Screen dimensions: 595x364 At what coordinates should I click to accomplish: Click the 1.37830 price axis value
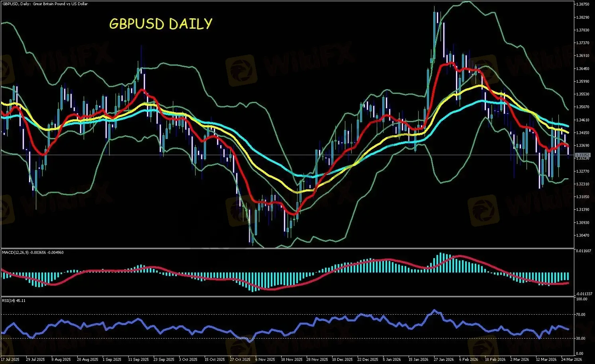[582, 30]
